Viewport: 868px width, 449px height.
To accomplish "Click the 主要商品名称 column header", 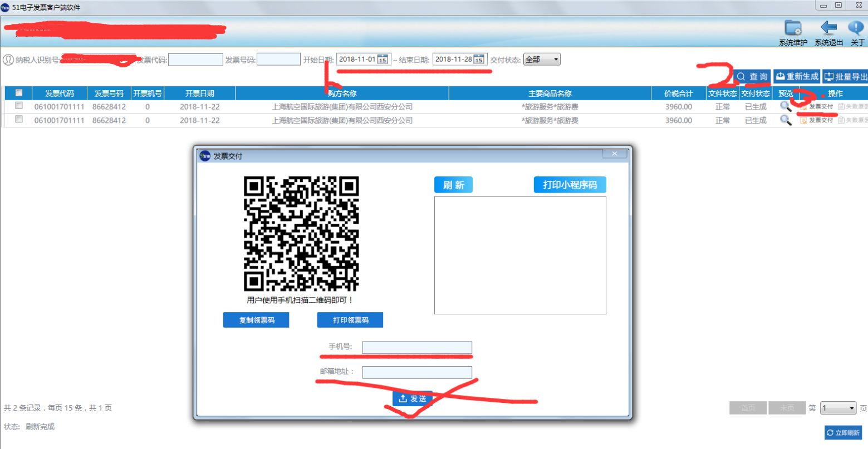I will (550, 93).
